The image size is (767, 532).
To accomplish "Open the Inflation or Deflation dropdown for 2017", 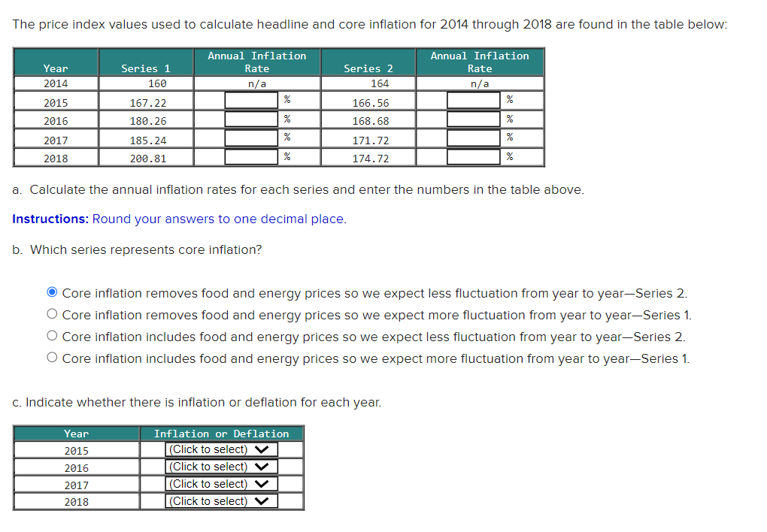I will [x=221, y=483].
